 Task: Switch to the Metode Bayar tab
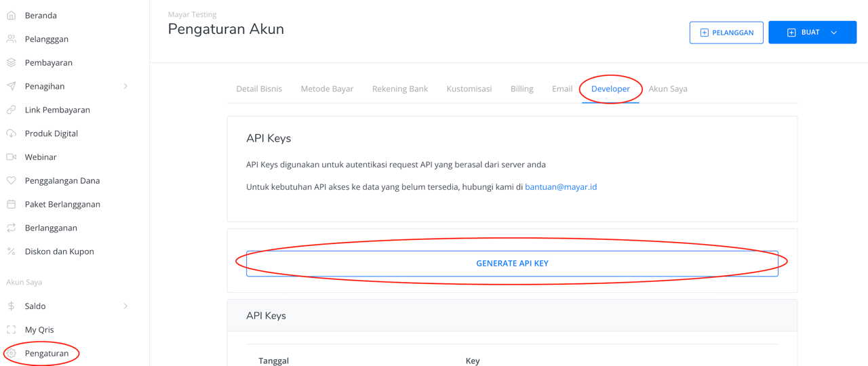pos(327,89)
